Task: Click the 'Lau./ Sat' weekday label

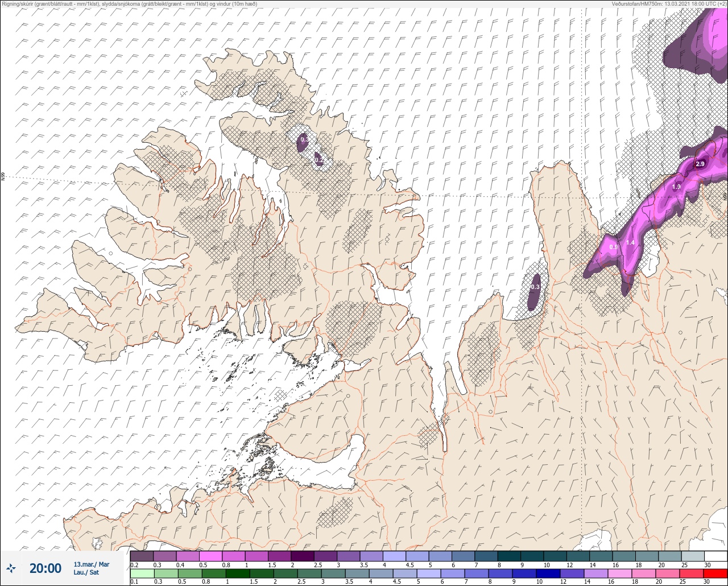Action: (x=86, y=572)
